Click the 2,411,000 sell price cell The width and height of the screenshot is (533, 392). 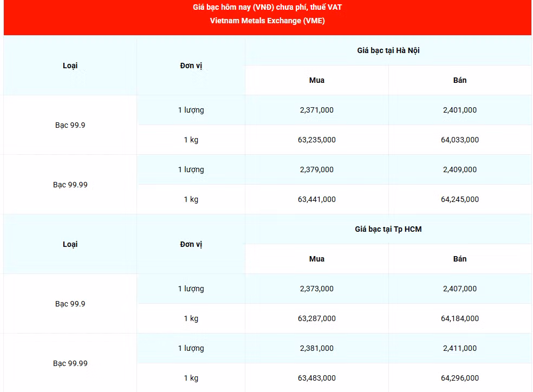coord(460,348)
